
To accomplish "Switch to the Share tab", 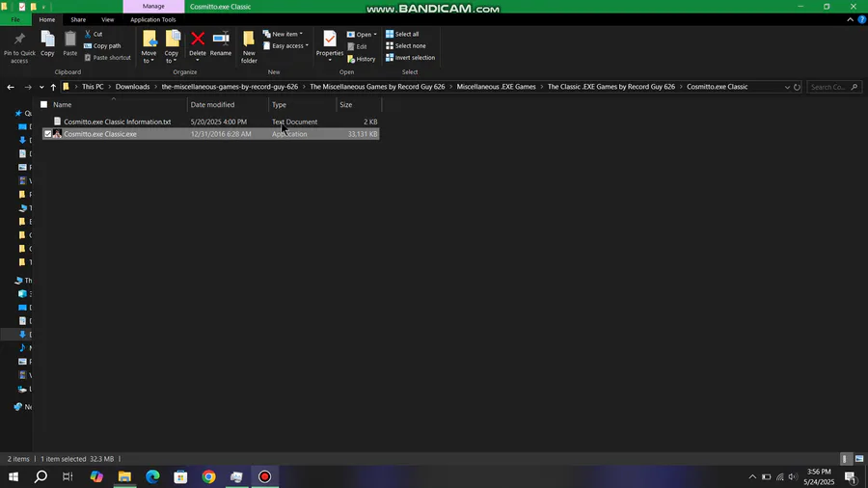I will [x=78, y=19].
